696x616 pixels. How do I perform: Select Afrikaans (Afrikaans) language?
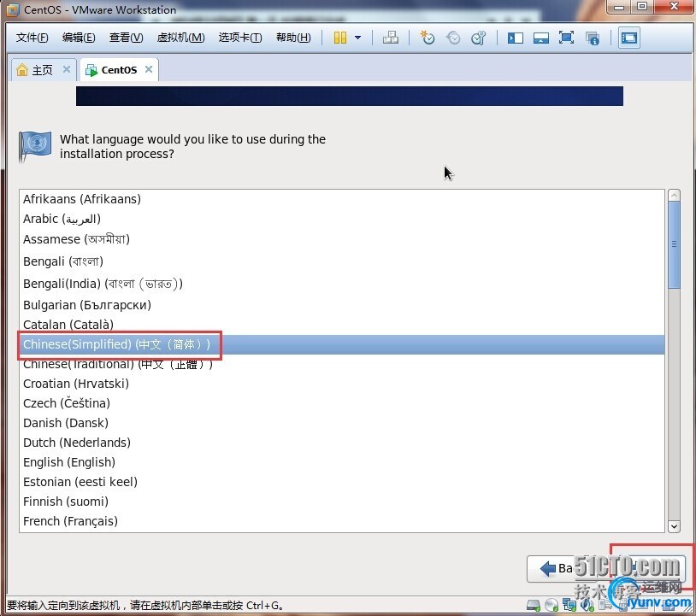tap(342, 199)
